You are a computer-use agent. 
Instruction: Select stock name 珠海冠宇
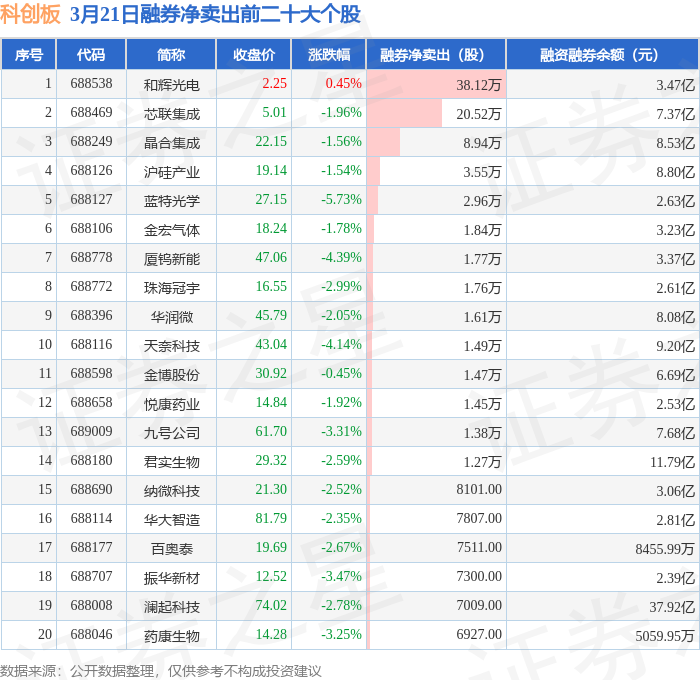point(171,288)
